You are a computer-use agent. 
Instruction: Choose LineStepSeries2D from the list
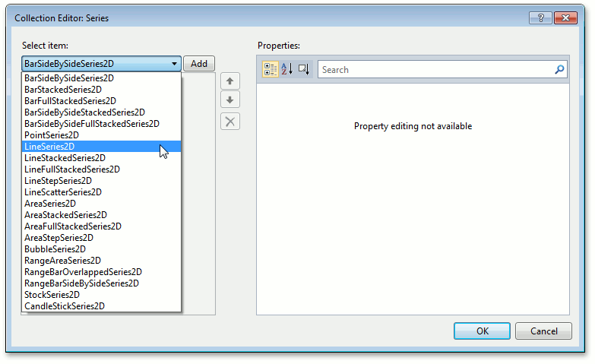(x=101, y=181)
